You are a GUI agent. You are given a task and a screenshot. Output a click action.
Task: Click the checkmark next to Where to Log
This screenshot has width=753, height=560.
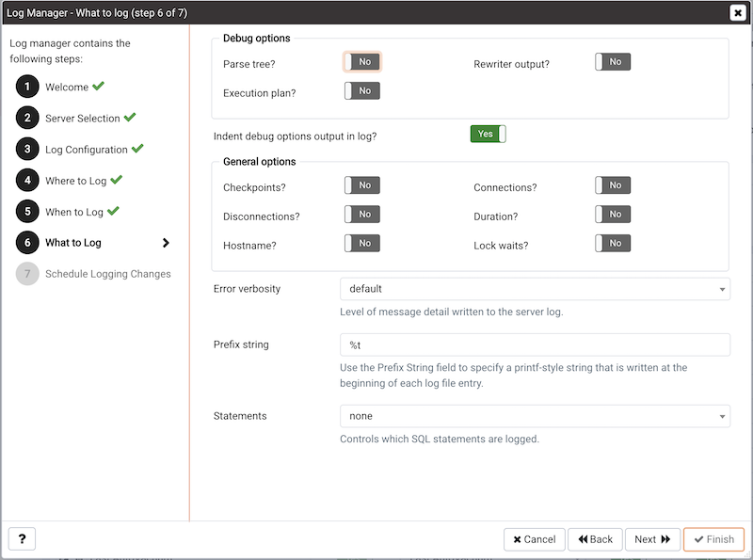[116, 180]
